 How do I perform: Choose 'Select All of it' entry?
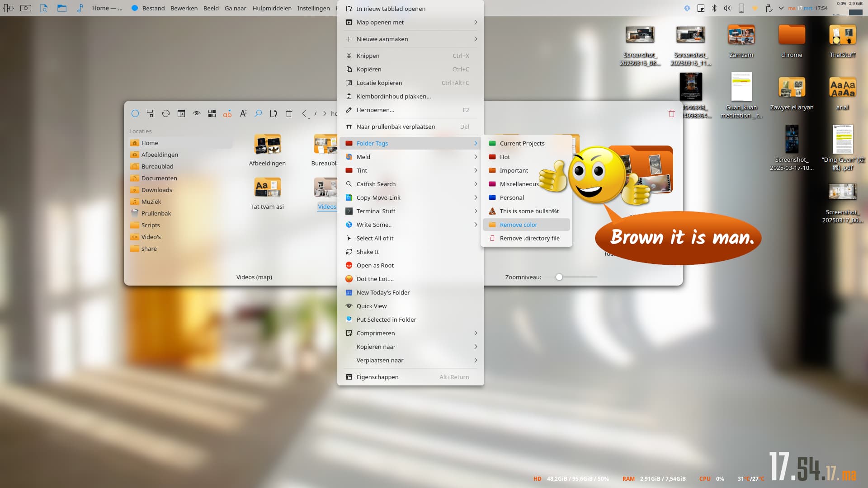410,238
